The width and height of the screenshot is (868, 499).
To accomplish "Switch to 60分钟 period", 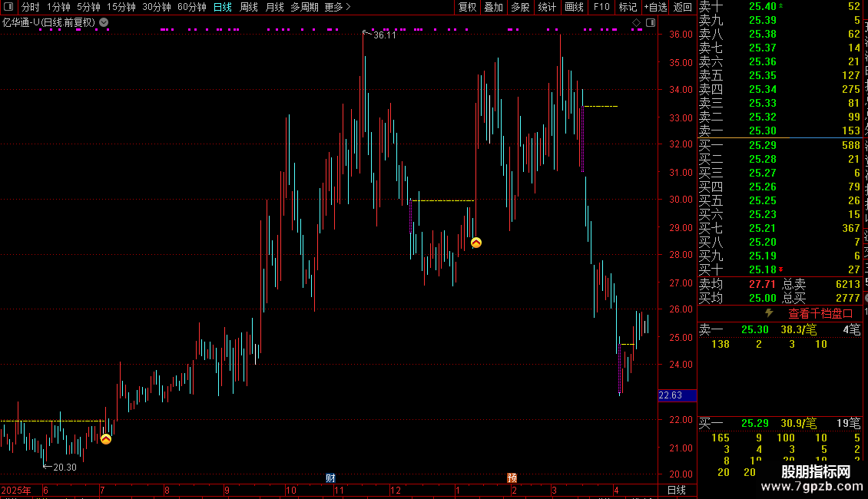I will (191, 7).
